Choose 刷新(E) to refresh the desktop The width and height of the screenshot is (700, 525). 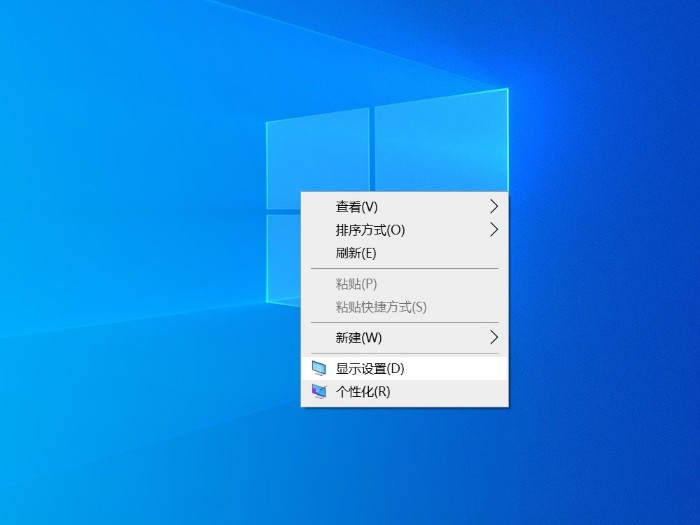(x=404, y=253)
